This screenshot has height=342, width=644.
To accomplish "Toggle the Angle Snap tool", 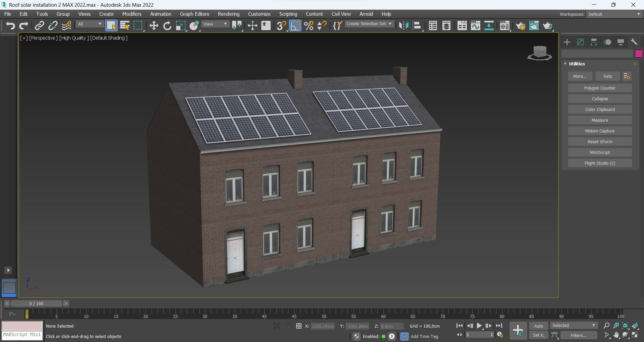I will pos(295,25).
